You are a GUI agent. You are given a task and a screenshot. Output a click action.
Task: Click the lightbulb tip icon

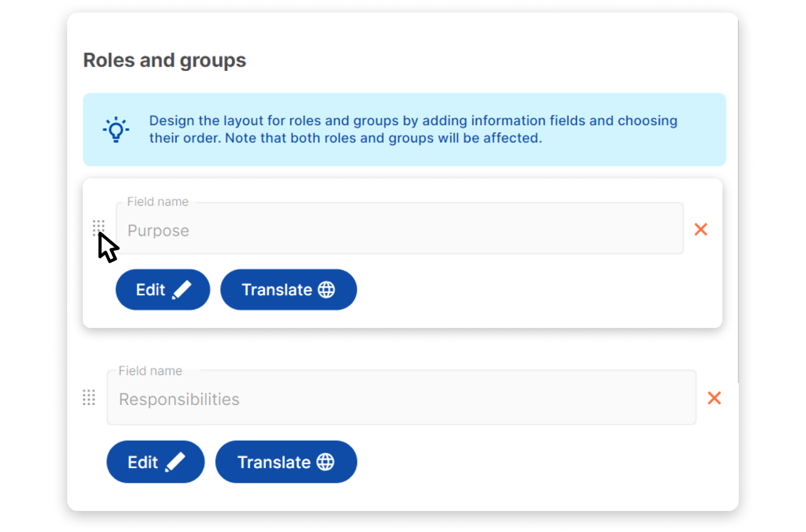pyautogui.click(x=116, y=130)
